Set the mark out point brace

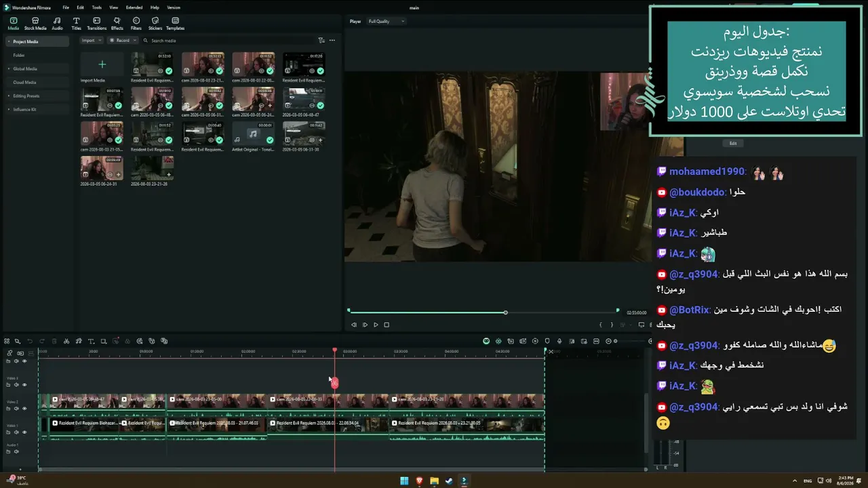point(612,325)
